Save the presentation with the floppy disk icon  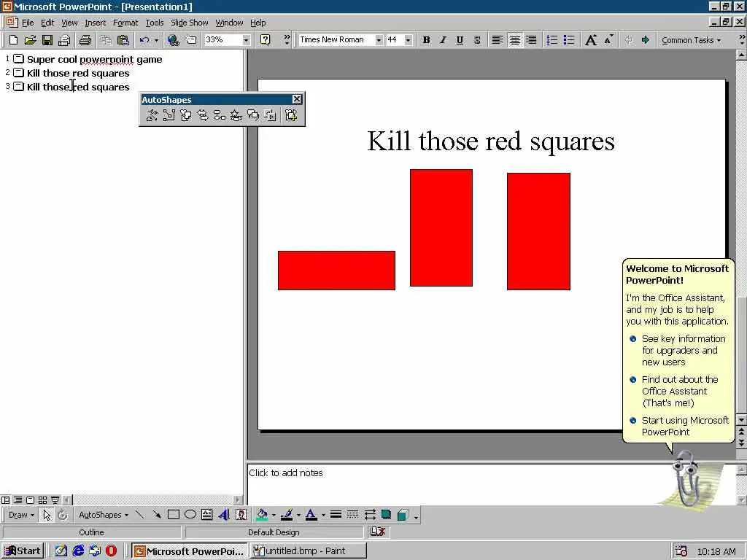point(47,40)
